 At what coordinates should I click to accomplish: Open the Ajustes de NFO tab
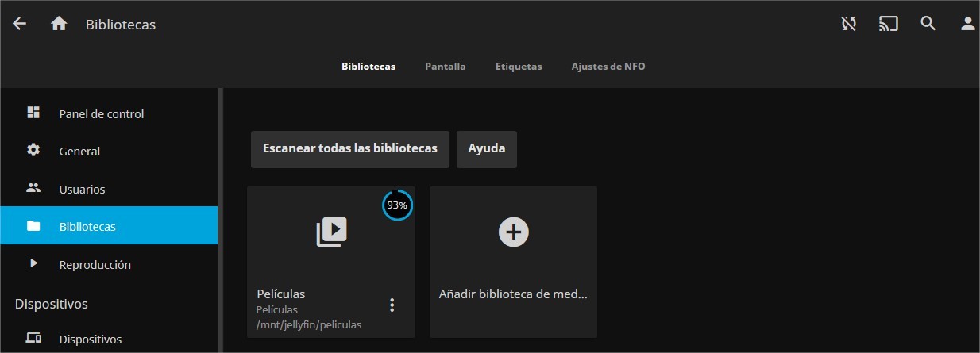click(608, 67)
